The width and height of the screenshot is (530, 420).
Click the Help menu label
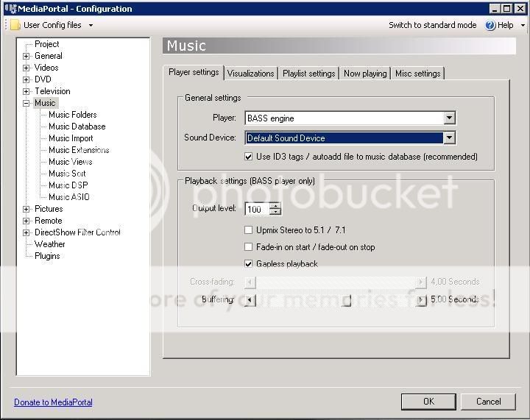(x=505, y=25)
